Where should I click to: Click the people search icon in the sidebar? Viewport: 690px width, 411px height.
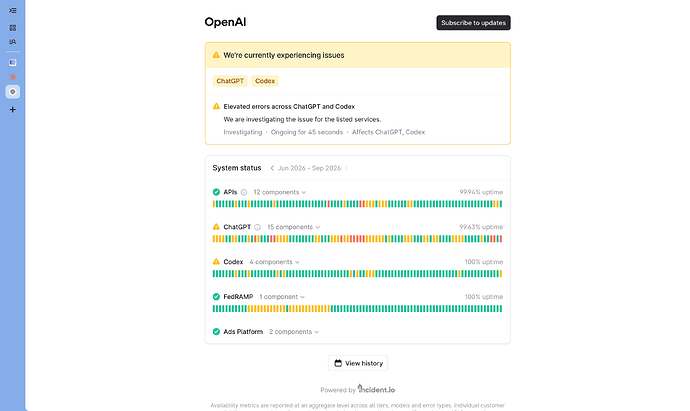[13, 42]
